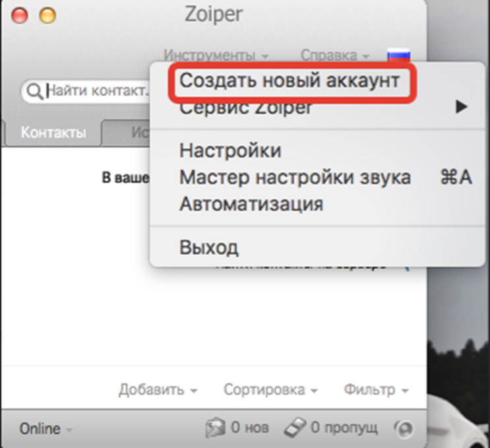Open the "Справка" help dropdown
Viewport: 490px width, 448px height.
coord(334,55)
